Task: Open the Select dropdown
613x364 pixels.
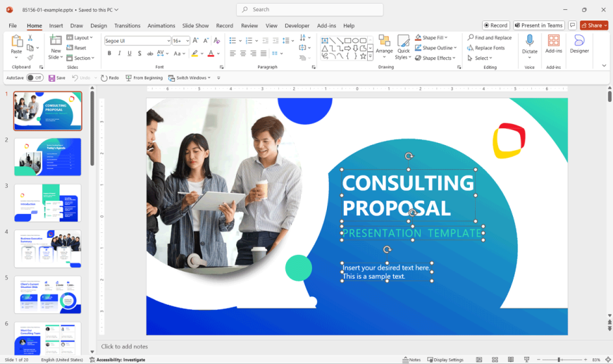Action: click(x=480, y=58)
